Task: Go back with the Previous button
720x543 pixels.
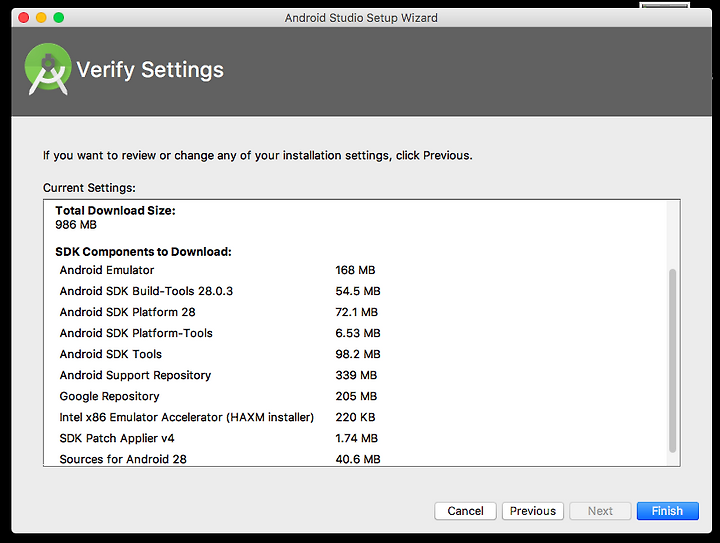Action: point(533,511)
